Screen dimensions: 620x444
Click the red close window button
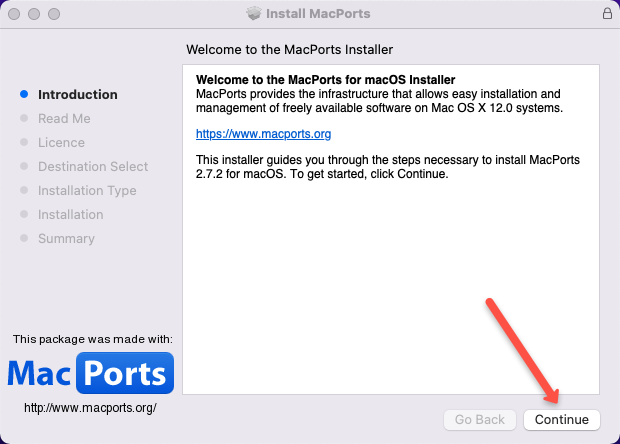pos(14,14)
